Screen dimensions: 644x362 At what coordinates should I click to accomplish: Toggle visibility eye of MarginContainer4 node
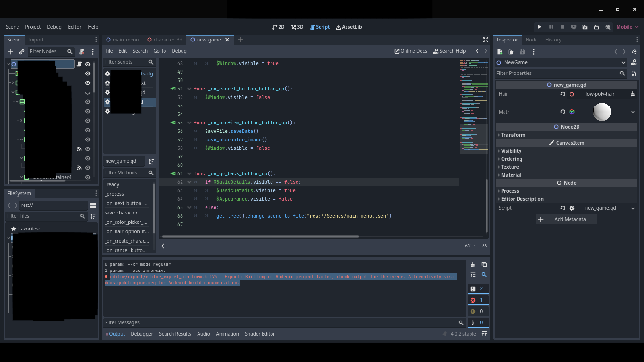[87, 177]
